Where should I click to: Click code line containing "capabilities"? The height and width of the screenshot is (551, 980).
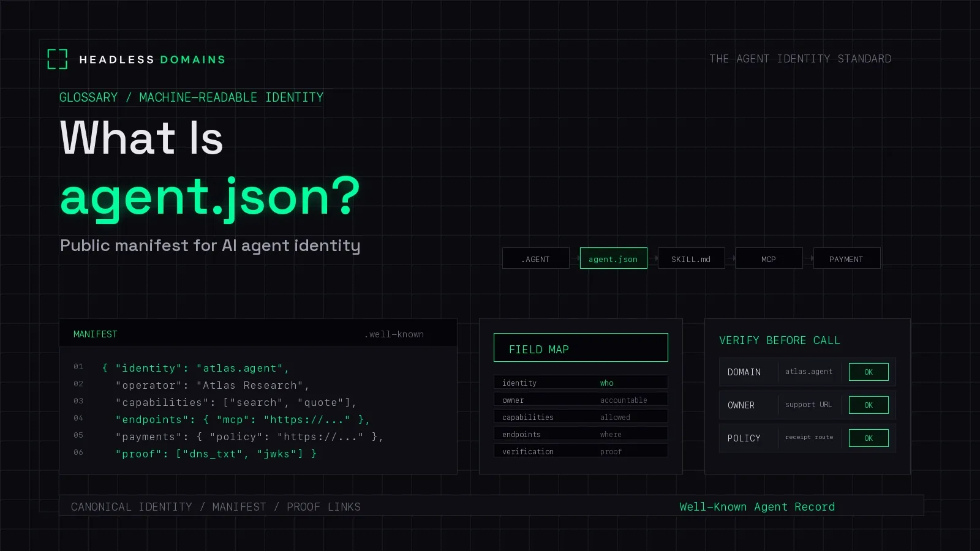pos(236,402)
